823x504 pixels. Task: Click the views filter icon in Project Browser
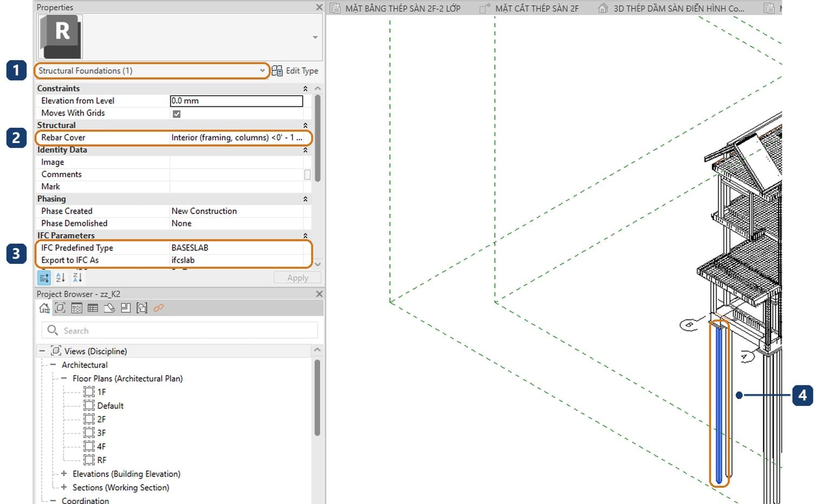click(60, 308)
